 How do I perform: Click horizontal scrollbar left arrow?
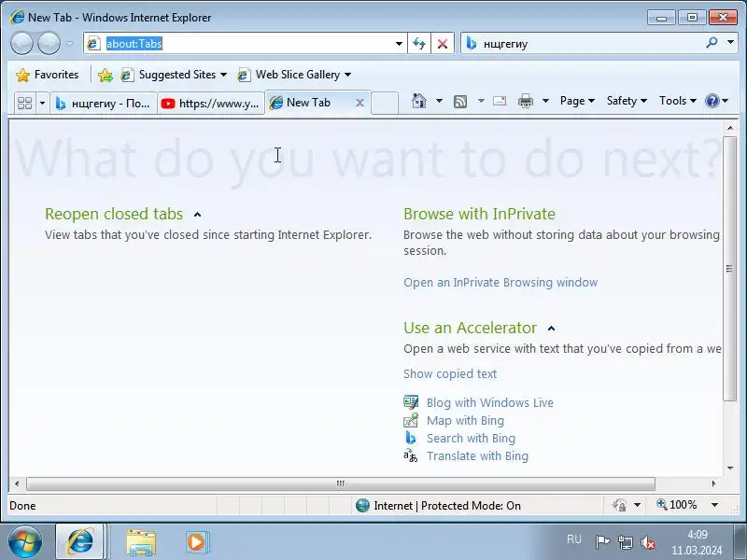click(x=17, y=483)
